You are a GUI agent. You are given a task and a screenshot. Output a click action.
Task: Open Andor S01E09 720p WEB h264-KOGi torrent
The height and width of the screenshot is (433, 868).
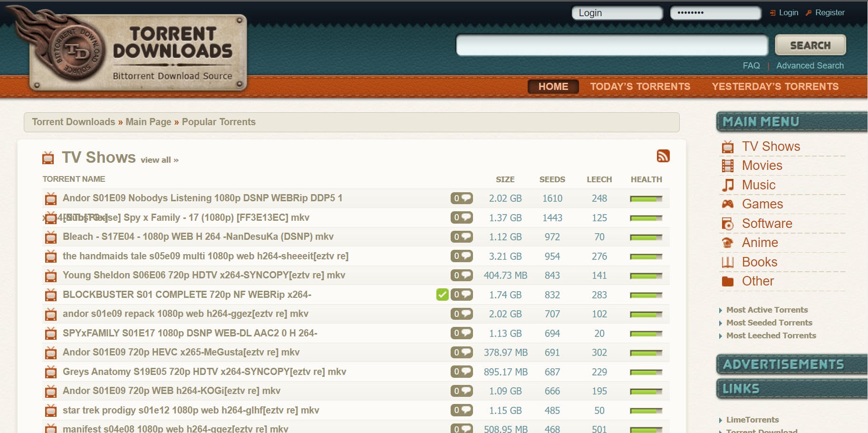[172, 391]
